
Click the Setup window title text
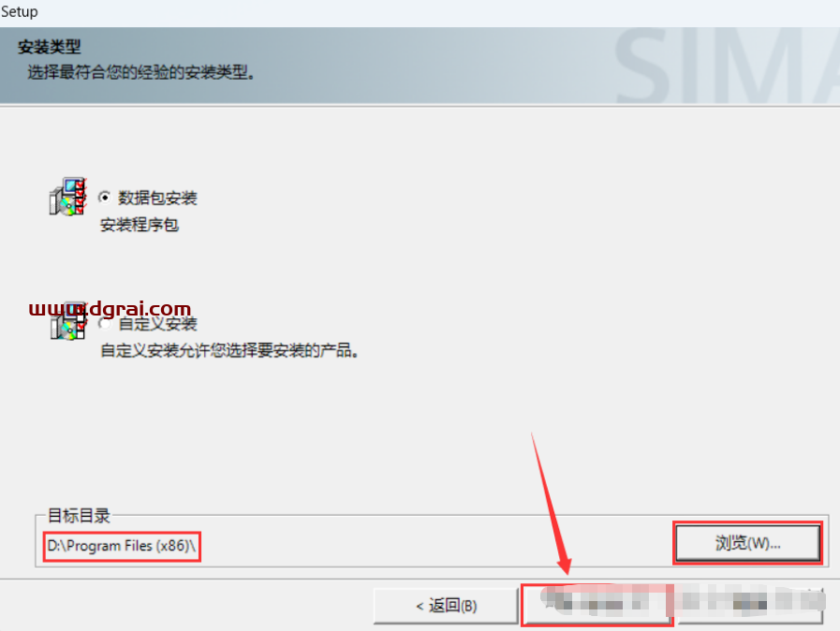20,12
